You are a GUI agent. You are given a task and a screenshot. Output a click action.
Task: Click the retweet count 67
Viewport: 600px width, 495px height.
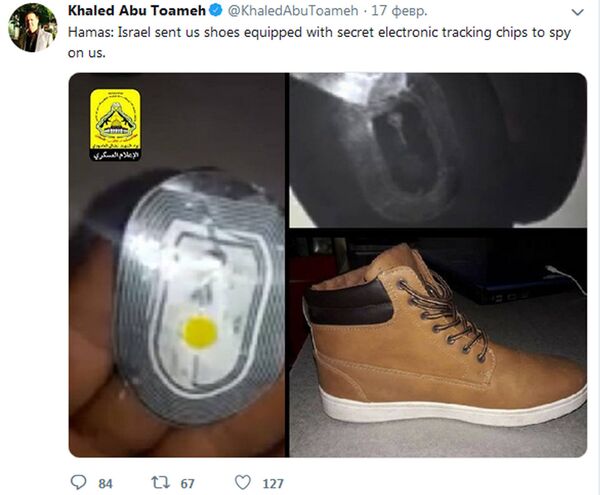[x=187, y=484]
